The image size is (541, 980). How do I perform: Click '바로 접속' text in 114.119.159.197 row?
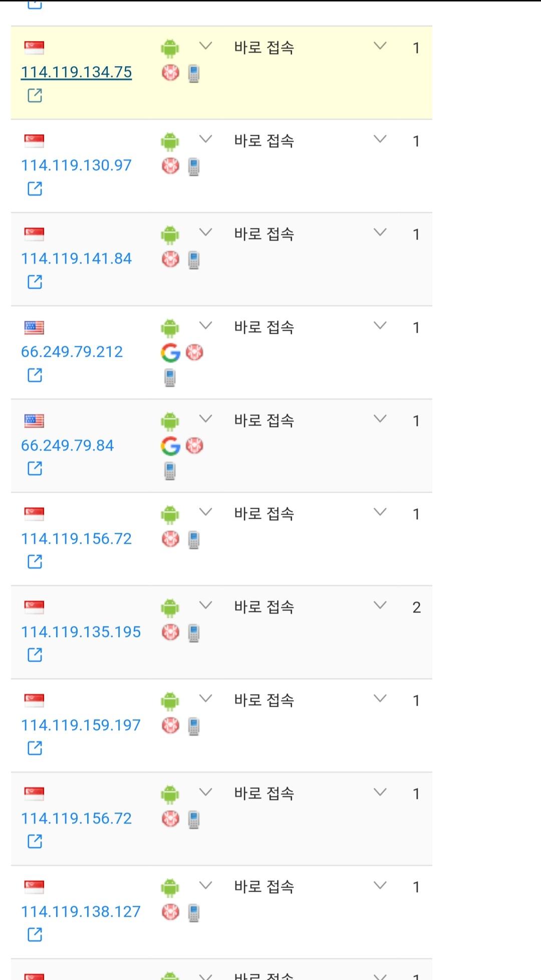pos(264,700)
